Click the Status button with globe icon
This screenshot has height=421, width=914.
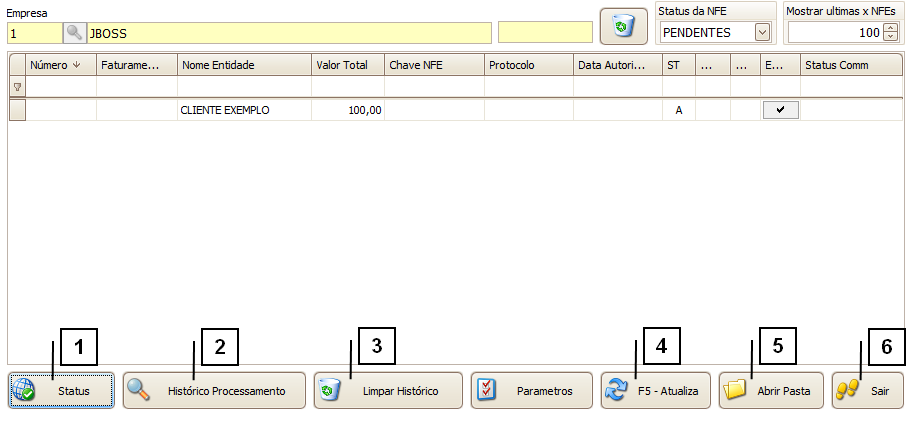tap(62, 391)
